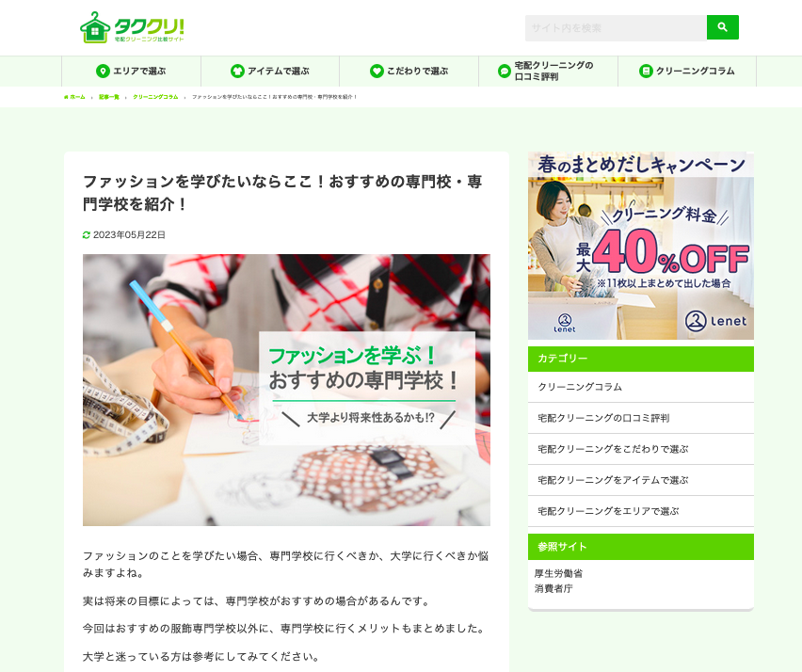Open クリーニングコラム breadcrumb link

[155, 97]
